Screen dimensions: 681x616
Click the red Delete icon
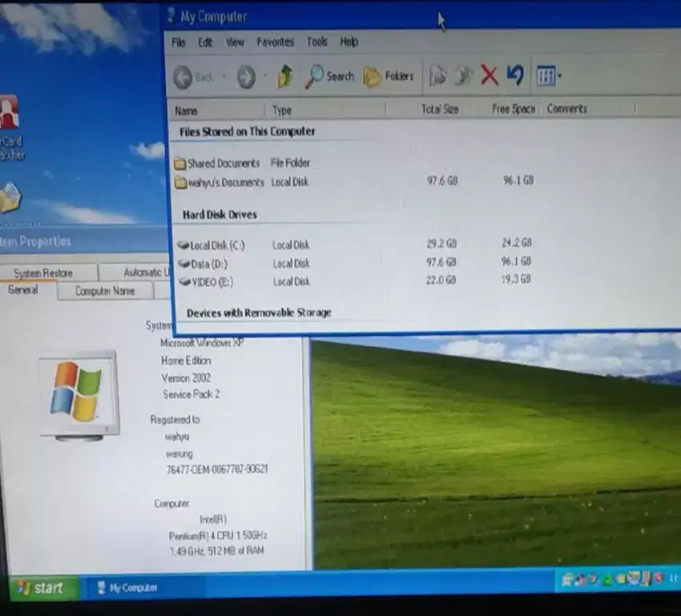pos(490,75)
